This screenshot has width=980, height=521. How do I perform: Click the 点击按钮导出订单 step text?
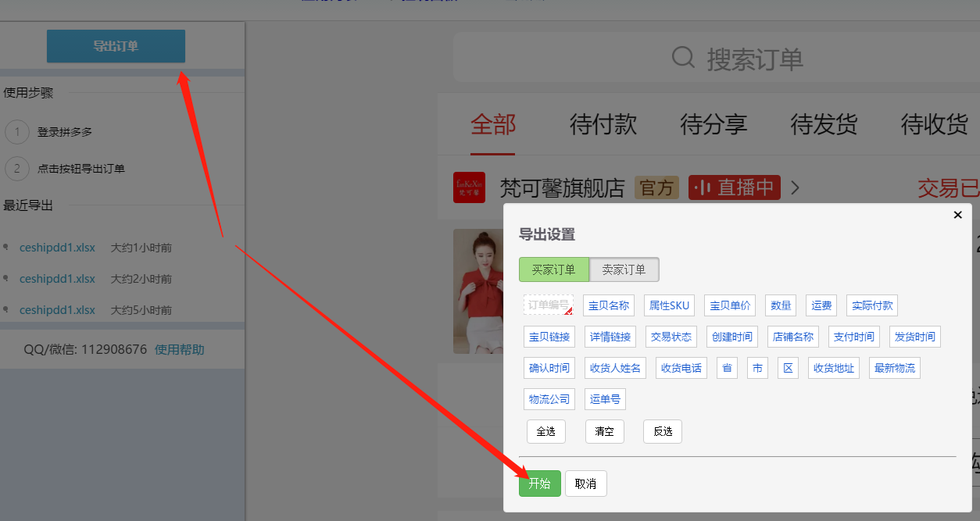[x=81, y=168]
